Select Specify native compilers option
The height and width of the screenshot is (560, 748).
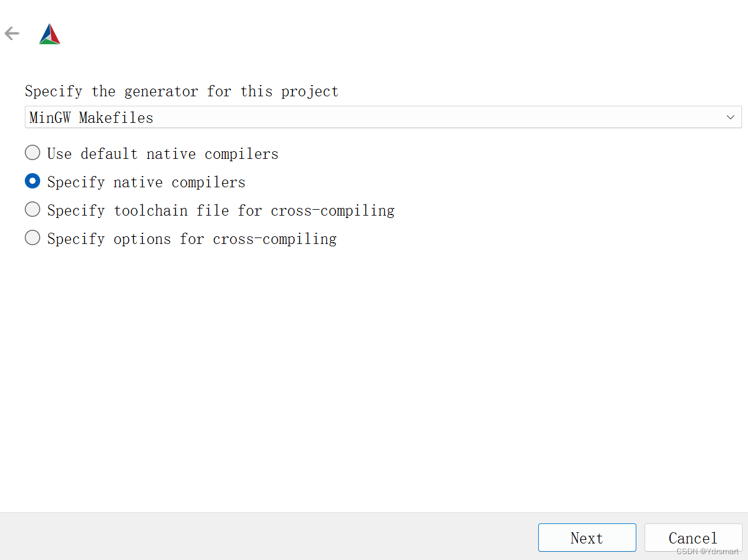coord(32,181)
